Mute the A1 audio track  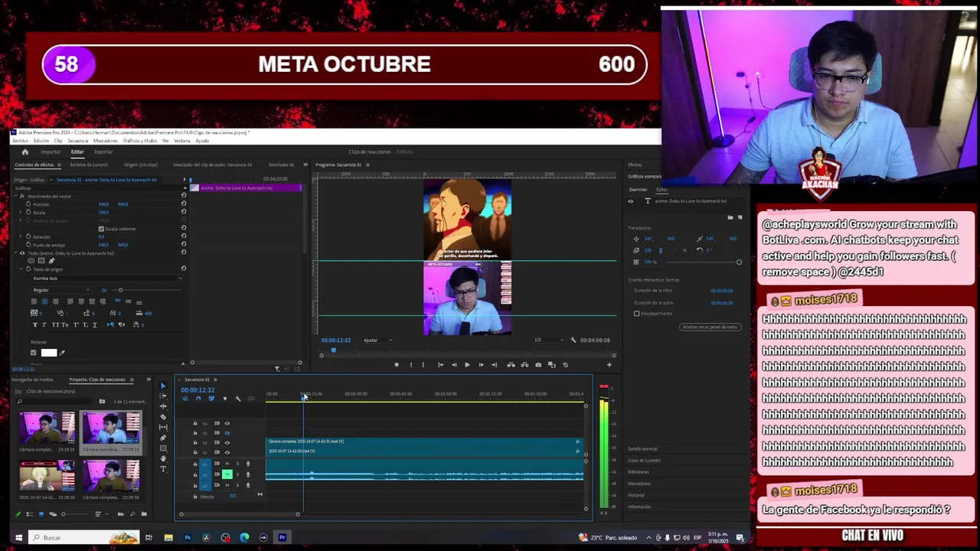pos(227,464)
